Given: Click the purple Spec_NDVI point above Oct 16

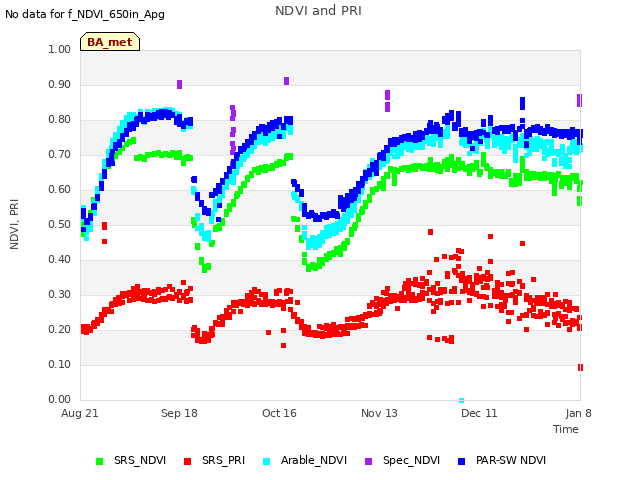Looking at the screenshot, I should pyautogui.click(x=287, y=81).
